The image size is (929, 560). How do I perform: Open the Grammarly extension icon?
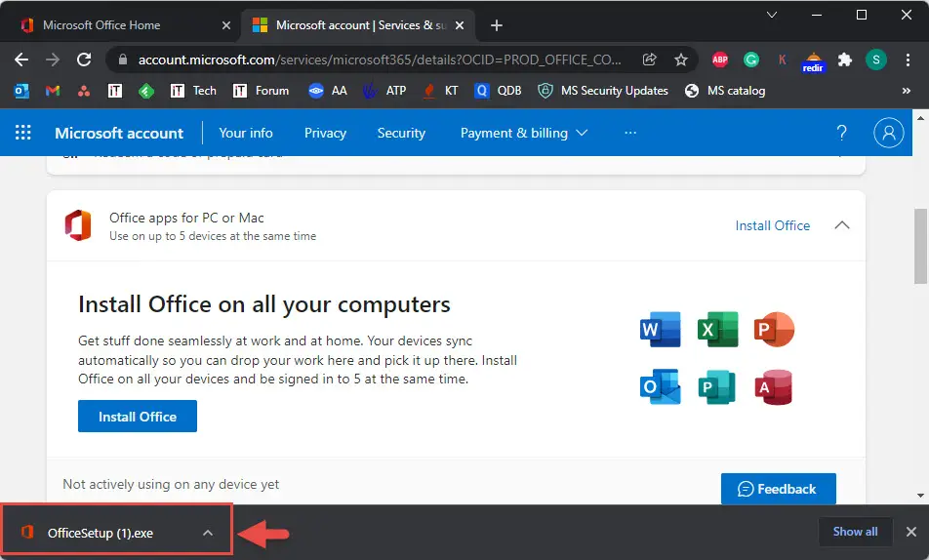coord(751,60)
